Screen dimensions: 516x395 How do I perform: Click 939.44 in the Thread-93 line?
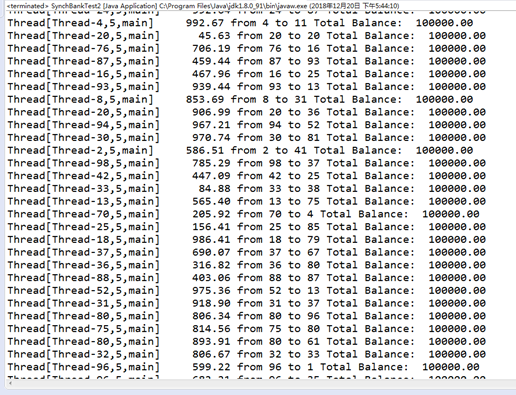[x=211, y=87]
